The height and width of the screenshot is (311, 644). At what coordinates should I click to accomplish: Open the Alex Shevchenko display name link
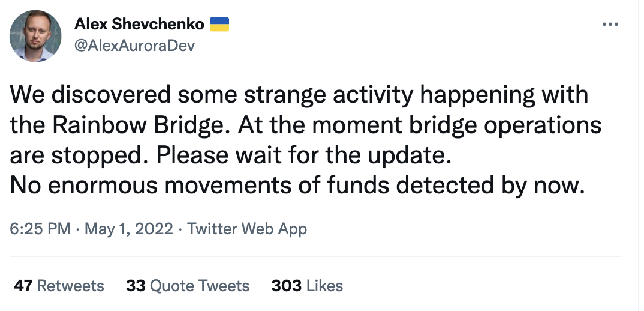(x=139, y=25)
